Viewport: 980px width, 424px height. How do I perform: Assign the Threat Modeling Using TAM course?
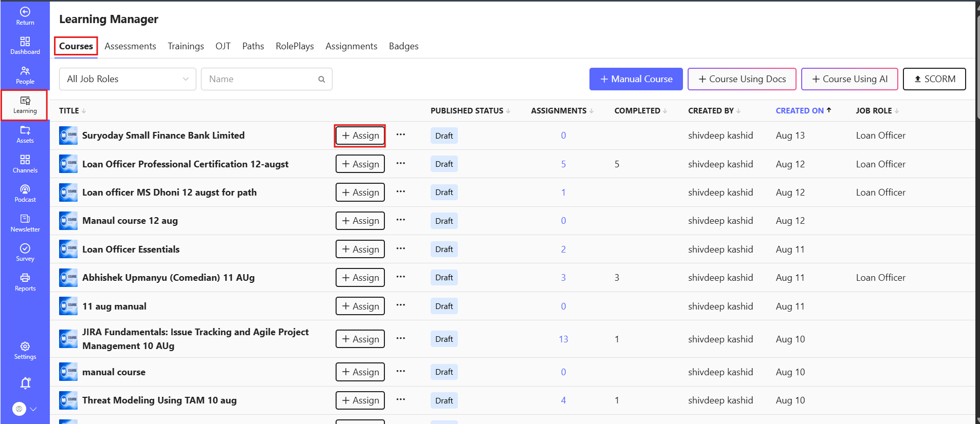pos(360,400)
